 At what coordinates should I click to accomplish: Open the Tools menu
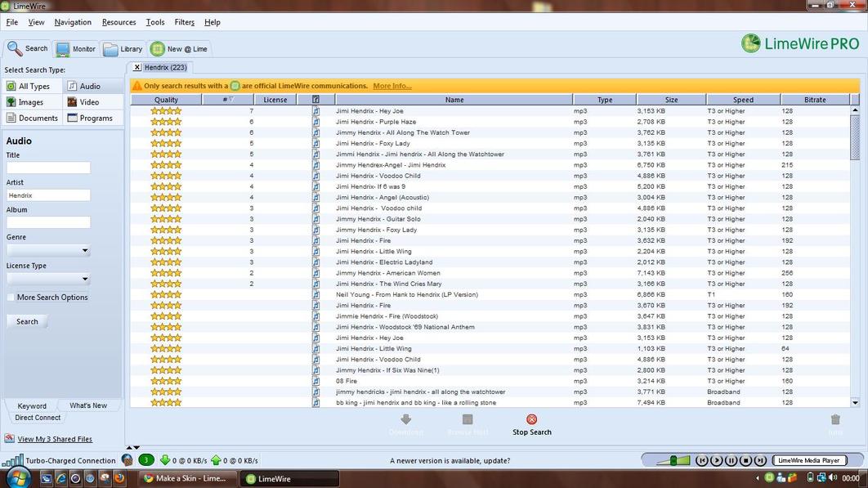155,22
